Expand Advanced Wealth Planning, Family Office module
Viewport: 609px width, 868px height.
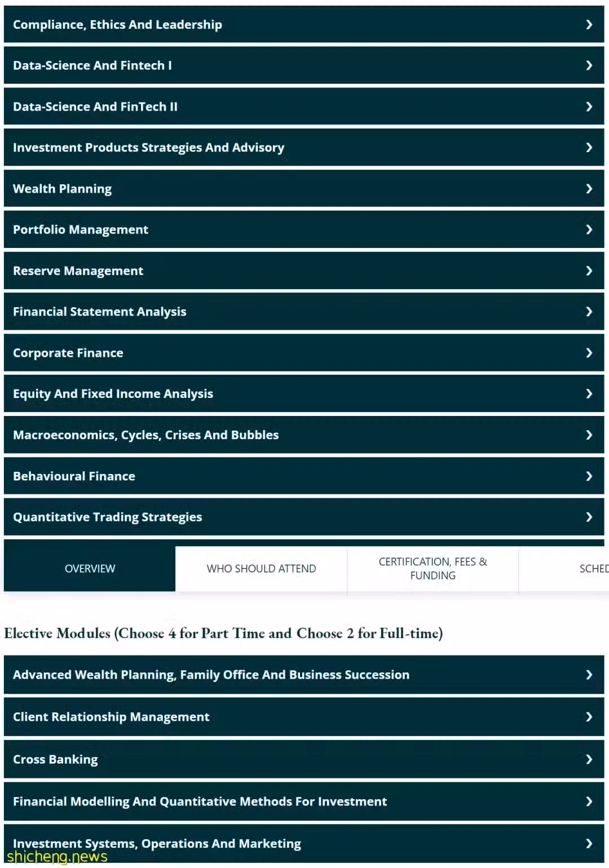coord(304,675)
